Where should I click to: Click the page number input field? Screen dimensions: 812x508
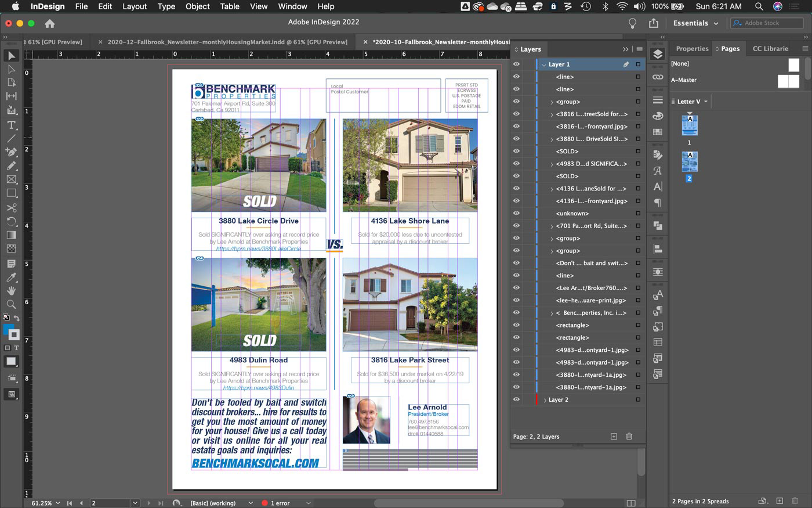(x=110, y=503)
